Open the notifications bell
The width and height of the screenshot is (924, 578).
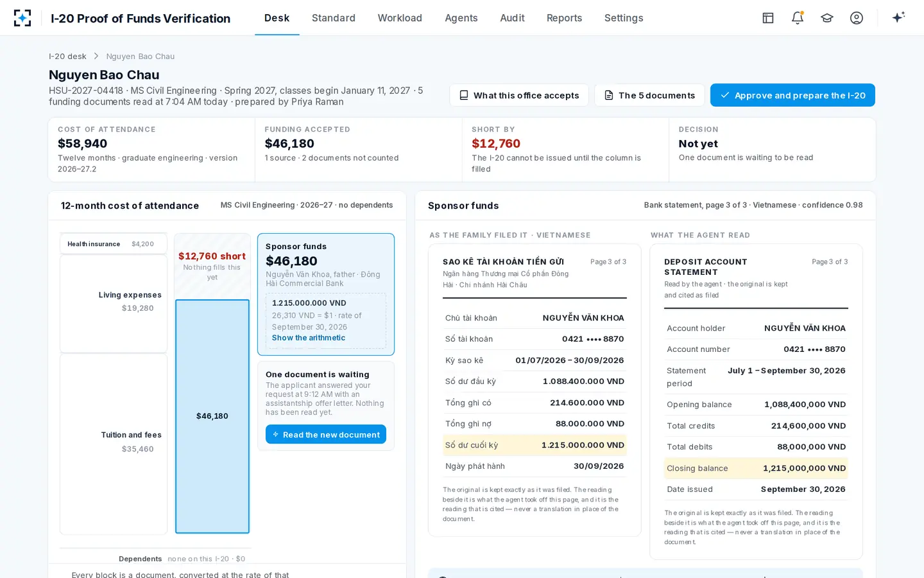click(x=798, y=18)
